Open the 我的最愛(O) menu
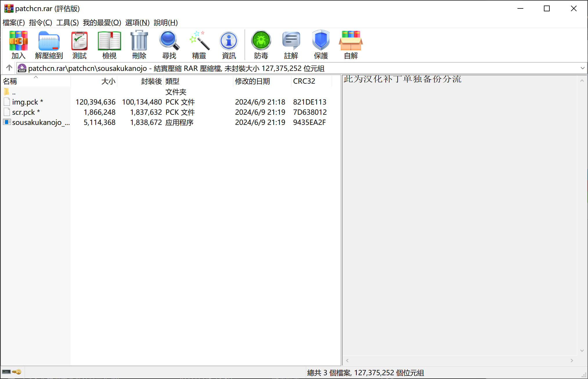This screenshot has height=379, width=588. [x=102, y=22]
